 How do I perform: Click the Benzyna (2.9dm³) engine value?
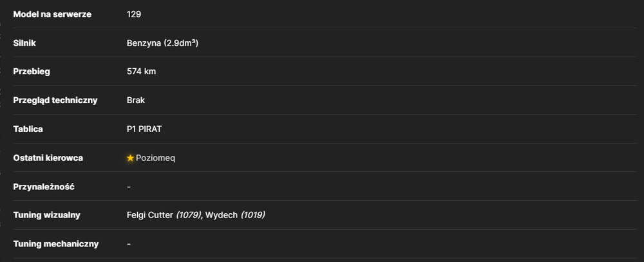tap(163, 43)
